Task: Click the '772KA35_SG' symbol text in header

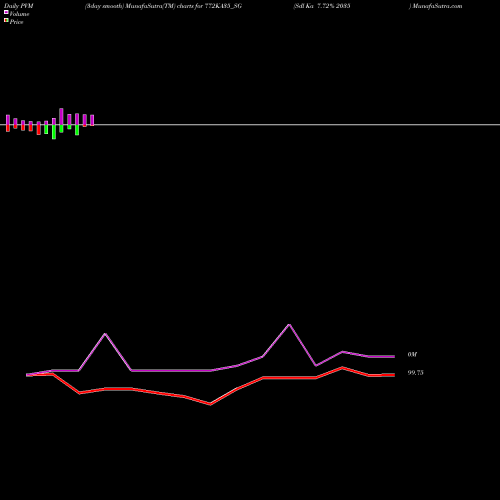Action: (x=223, y=6)
